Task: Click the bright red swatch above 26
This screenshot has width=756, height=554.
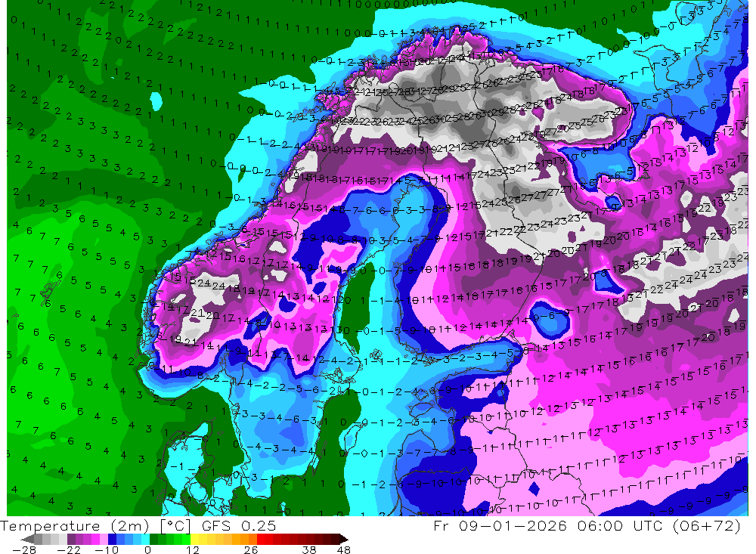Action: (x=261, y=539)
